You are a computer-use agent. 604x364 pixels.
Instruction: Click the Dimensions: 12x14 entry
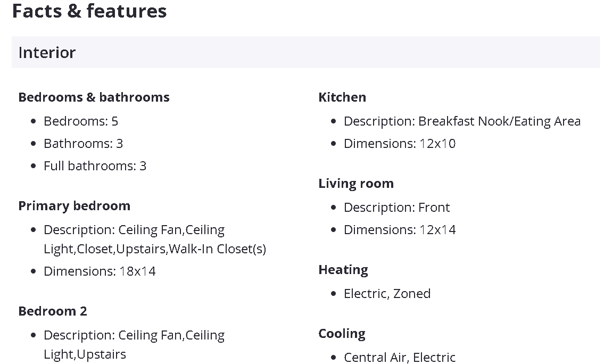point(400,230)
